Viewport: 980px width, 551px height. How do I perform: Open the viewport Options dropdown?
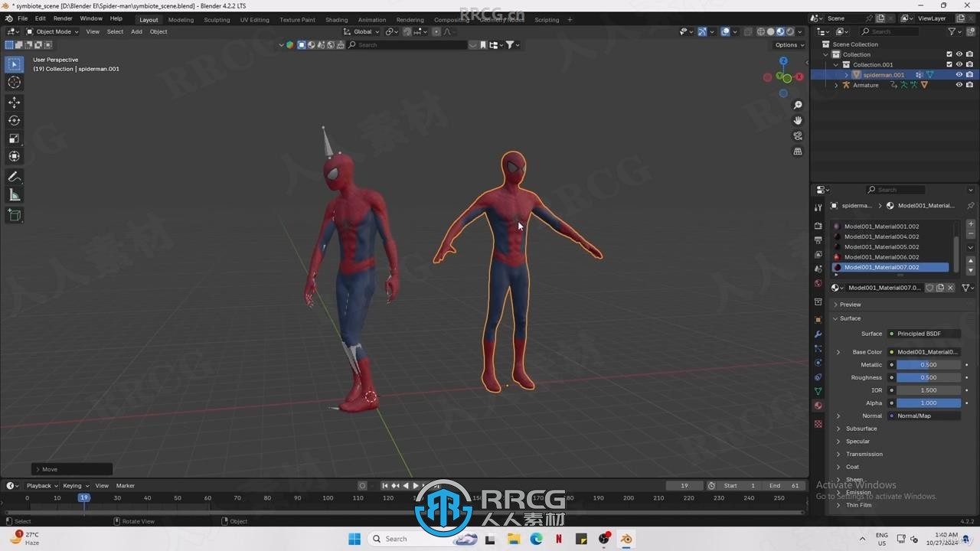pos(789,45)
